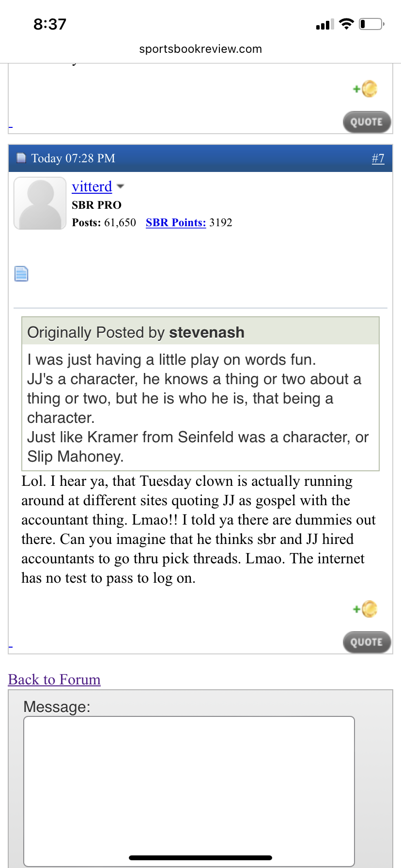Open the #7 post permalink
This screenshot has height=868, width=401.
(x=378, y=158)
